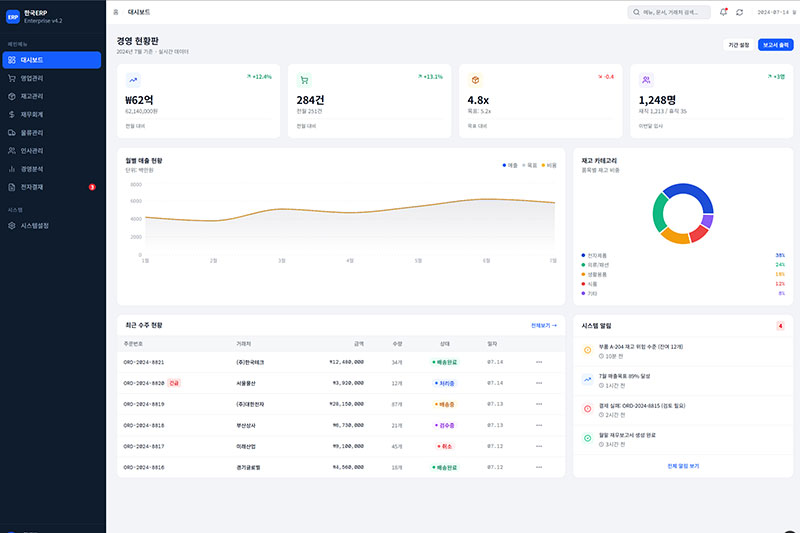Click the home breadcrumb icon in header
Image resolution: width=800 pixels, height=533 pixels.
click(116, 12)
